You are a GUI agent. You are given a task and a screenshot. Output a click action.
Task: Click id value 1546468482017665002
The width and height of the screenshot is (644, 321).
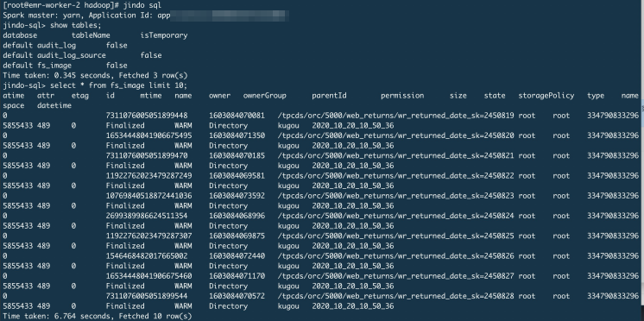tap(147, 256)
